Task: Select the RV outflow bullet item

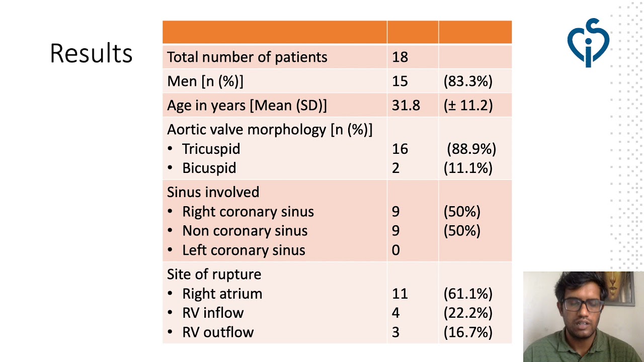Action: 217,332
